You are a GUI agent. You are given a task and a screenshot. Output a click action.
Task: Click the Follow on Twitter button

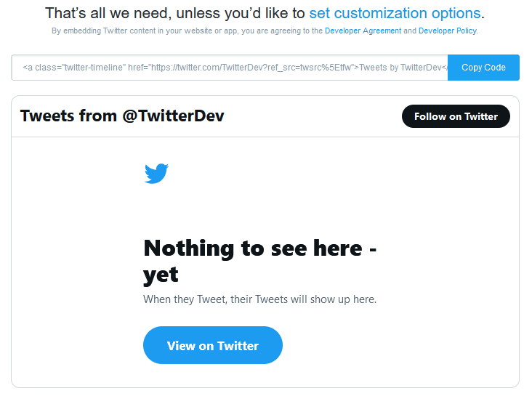(x=456, y=116)
